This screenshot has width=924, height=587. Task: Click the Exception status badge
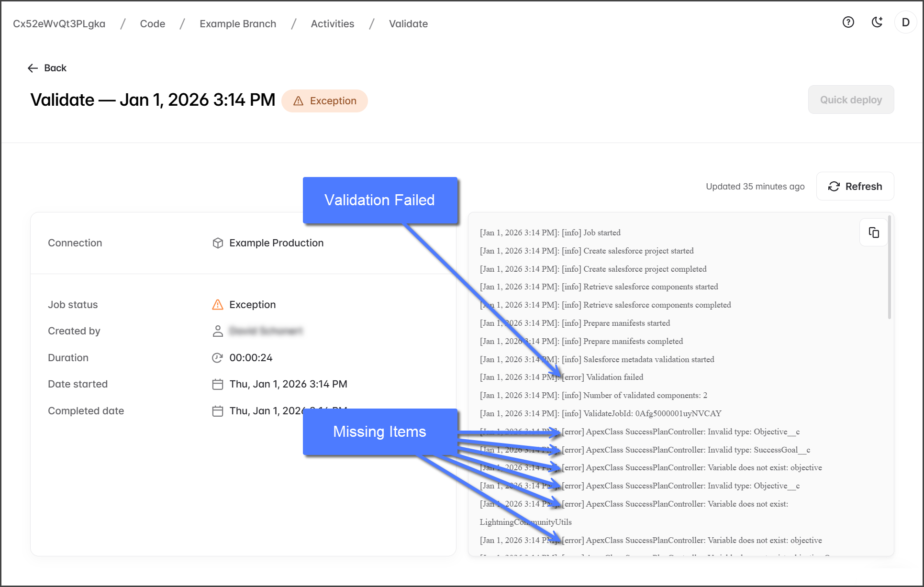pyautogui.click(x=324, y=101)
